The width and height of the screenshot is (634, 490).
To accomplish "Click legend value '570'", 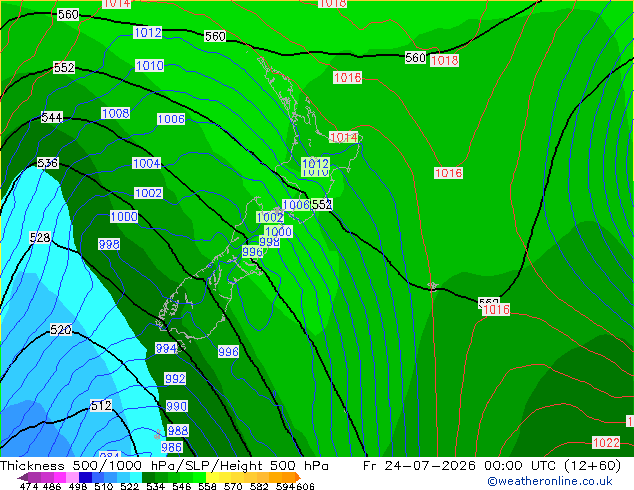I will [x=233, y=486].
